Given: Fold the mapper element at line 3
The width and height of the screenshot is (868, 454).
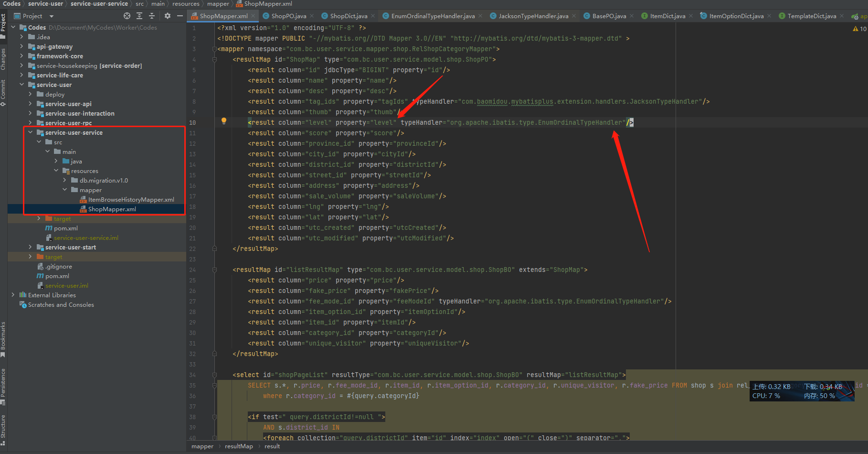Looking at the screenshot, I should tap(214, 49).
